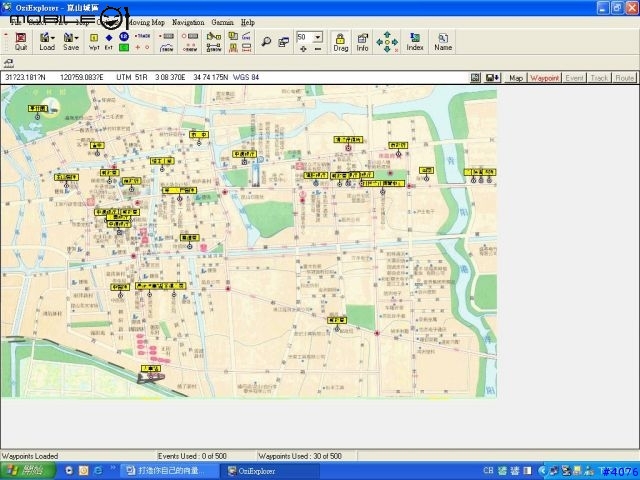640x480 pixels.
Task: Open OziExplorer taskbar button
Action: [x=269, y=471]
